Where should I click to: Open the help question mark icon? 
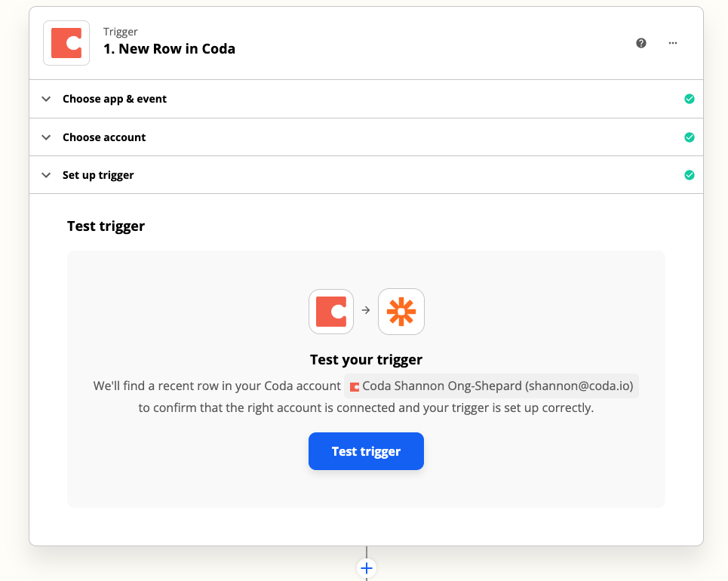click(641, 43)
